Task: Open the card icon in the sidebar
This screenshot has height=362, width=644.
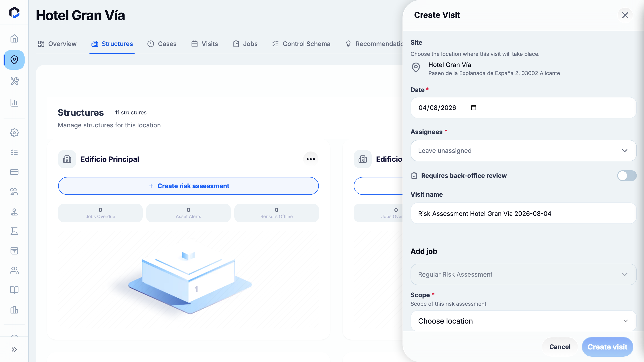Action: (x=14, y=172)
